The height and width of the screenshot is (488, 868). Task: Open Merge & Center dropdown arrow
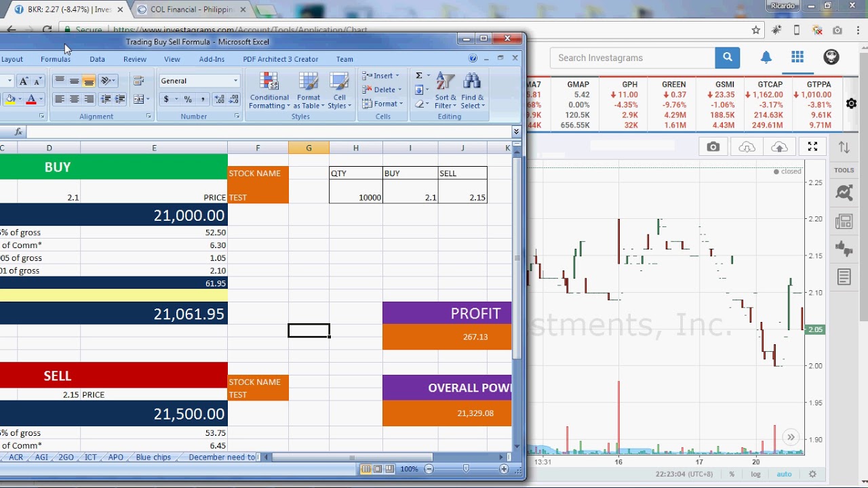tap(148, 100)
